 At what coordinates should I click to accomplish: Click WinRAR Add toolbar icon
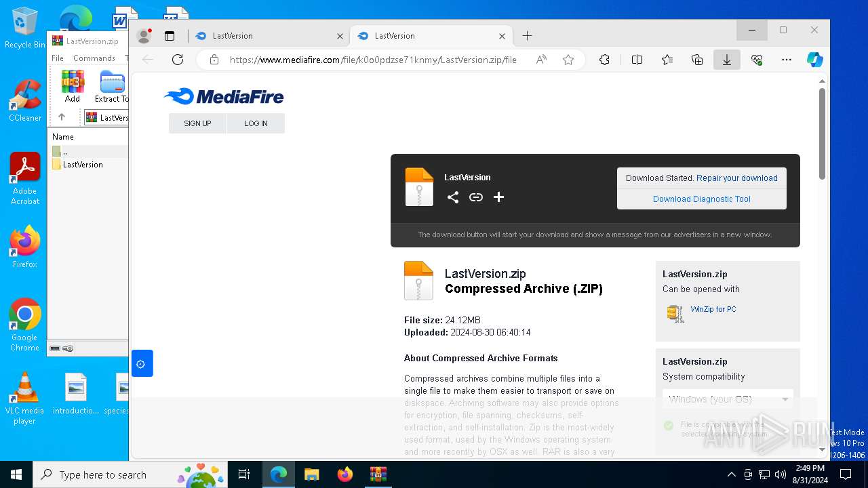pyautogui.click(x=73, y=86)
